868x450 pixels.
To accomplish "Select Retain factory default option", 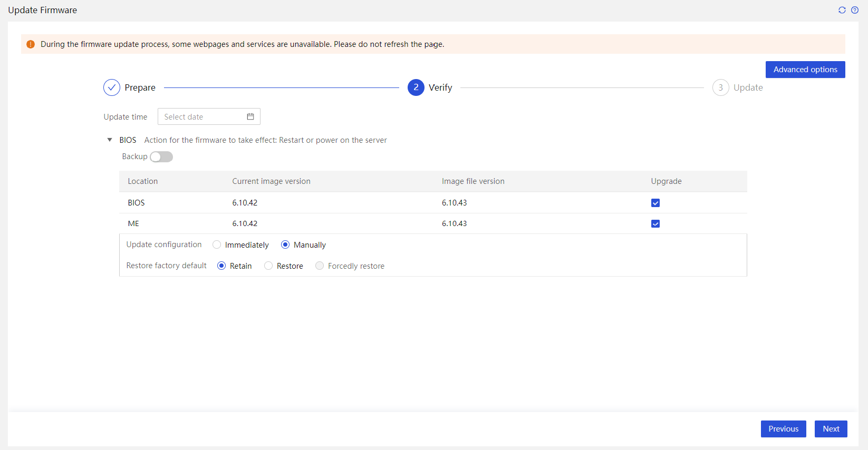I will coord(221,266).
